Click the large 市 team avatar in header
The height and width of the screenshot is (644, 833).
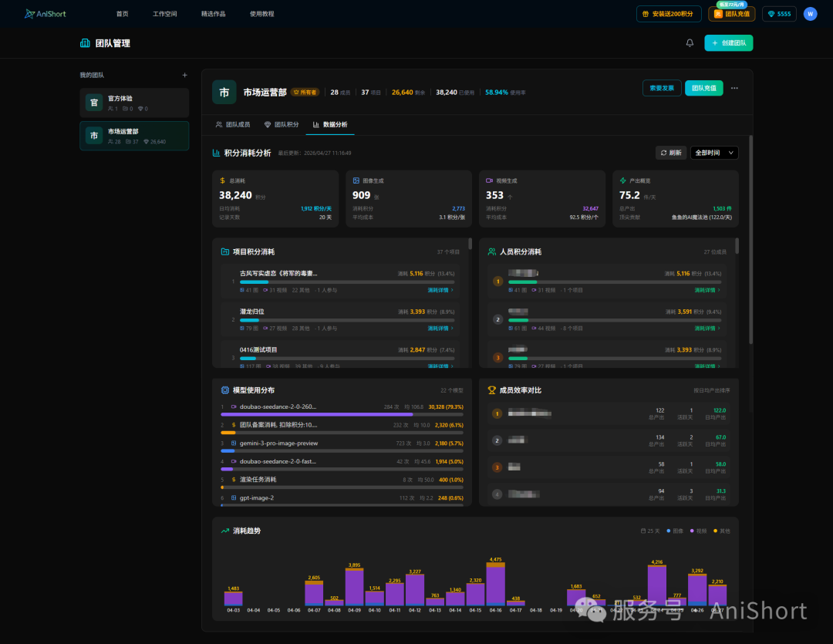pyautogui.click(x=224, y=93)
